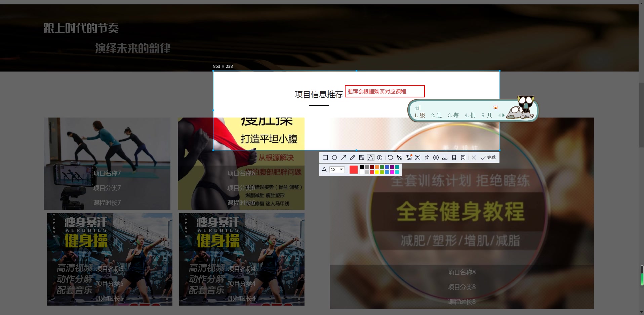Pin the screenshot with the pin icon
The image size is (644, 315).
(427, 157)
